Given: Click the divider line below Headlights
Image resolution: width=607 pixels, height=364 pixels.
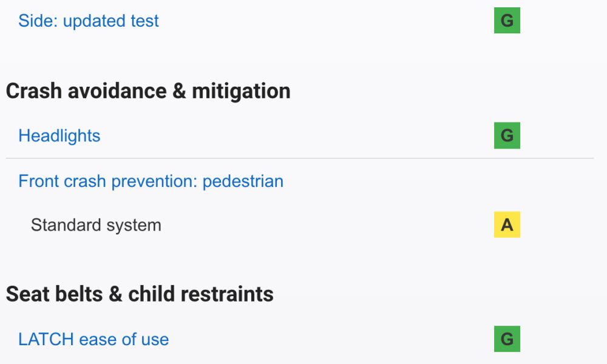Looking at the screenshot, I should [x=300, y=158].
